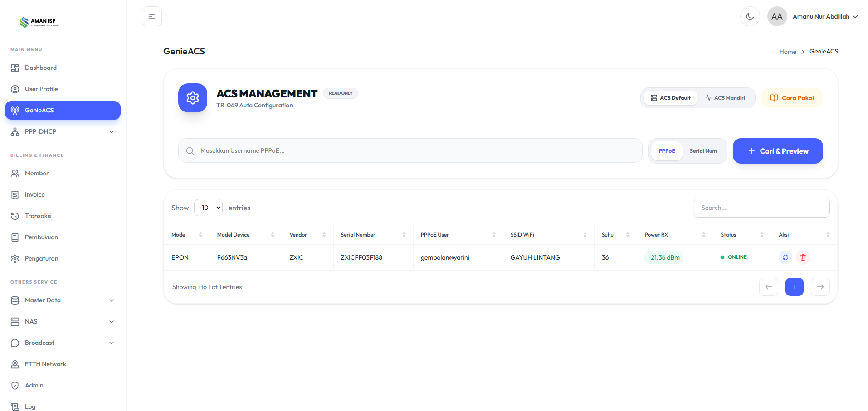Sort by Model Device column
This screenshot has height=411, width=868.
(246, 235)
